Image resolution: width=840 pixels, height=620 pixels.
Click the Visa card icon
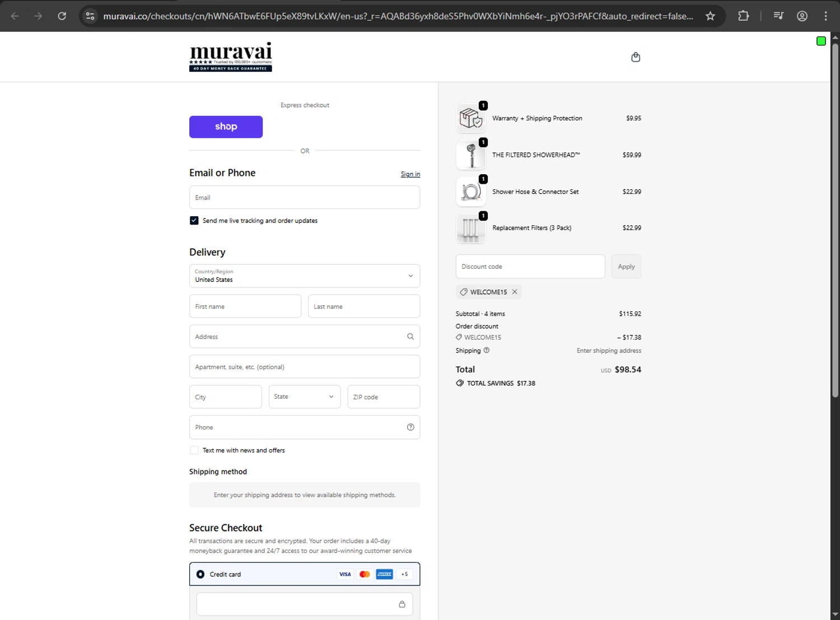[x=345, y=574]
